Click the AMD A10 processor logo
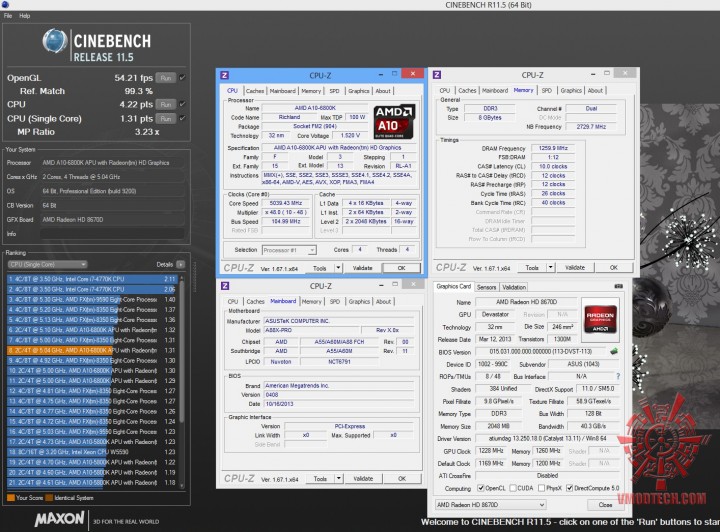720x532 pixels. point(394,122)
